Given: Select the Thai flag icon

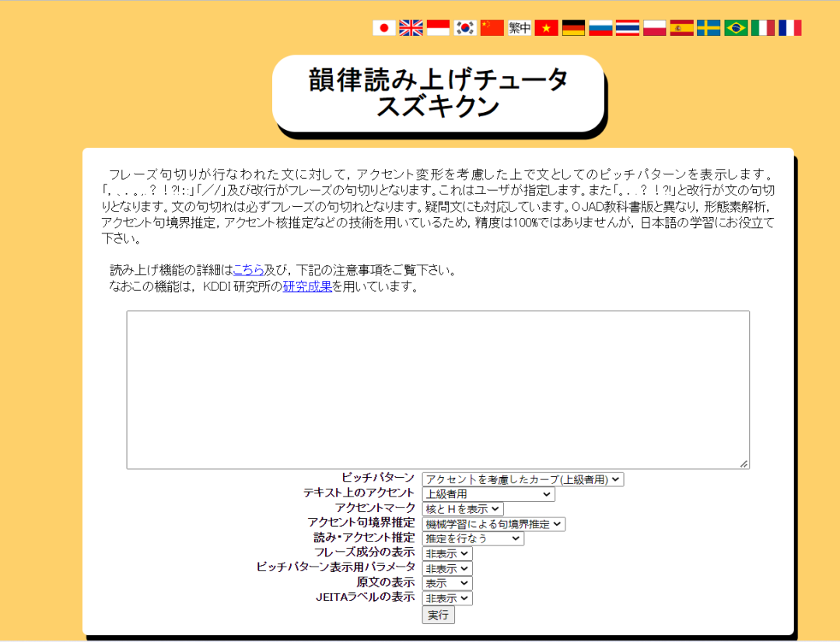Looking at the screenshot, I should pos(628,28).
